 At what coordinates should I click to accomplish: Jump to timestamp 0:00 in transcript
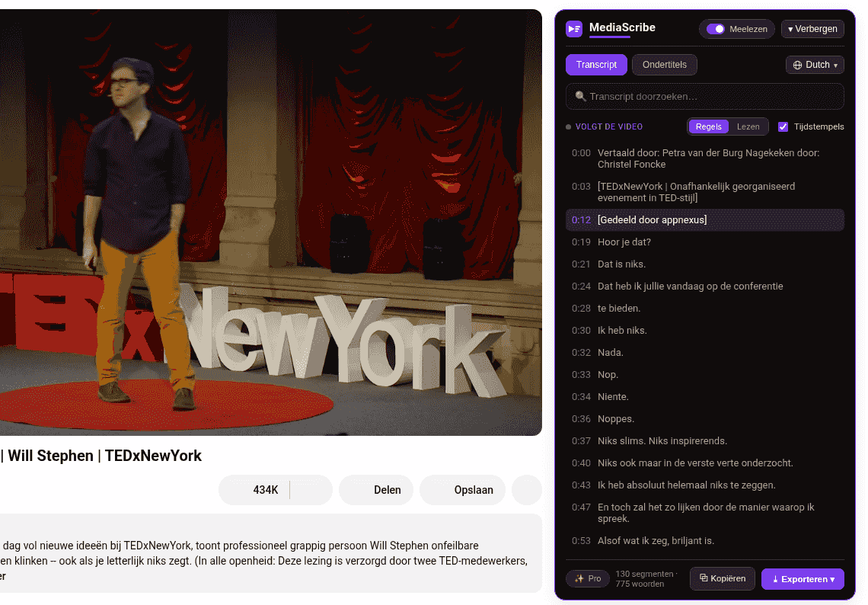click(x=581, y=153)
